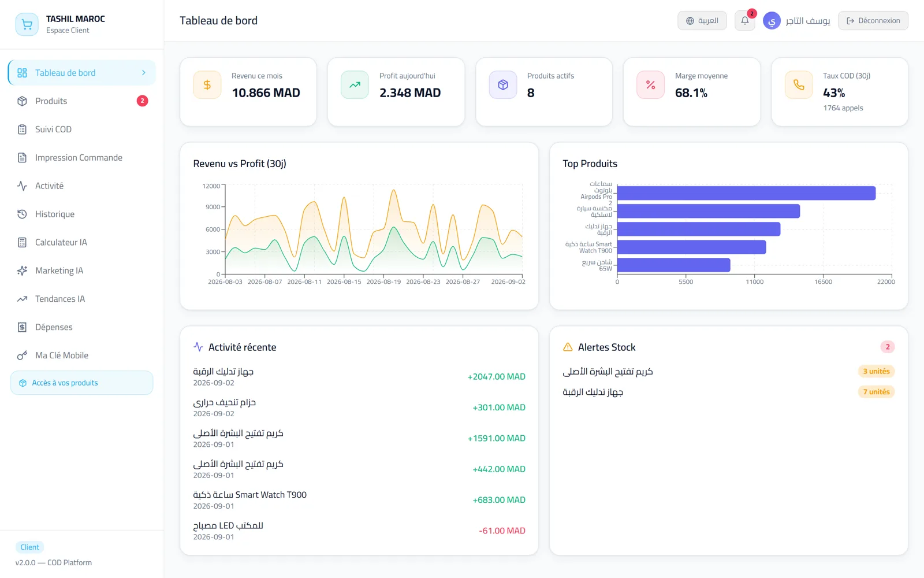Screen dimensions: 924x578
Task: Click the 1764 appels text
Action: pos(843,108)
